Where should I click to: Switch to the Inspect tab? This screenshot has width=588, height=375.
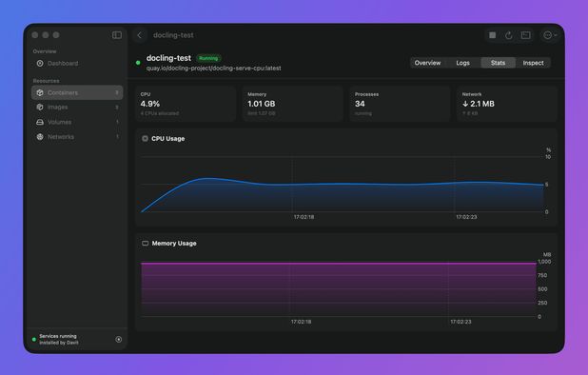pos(533,63)
